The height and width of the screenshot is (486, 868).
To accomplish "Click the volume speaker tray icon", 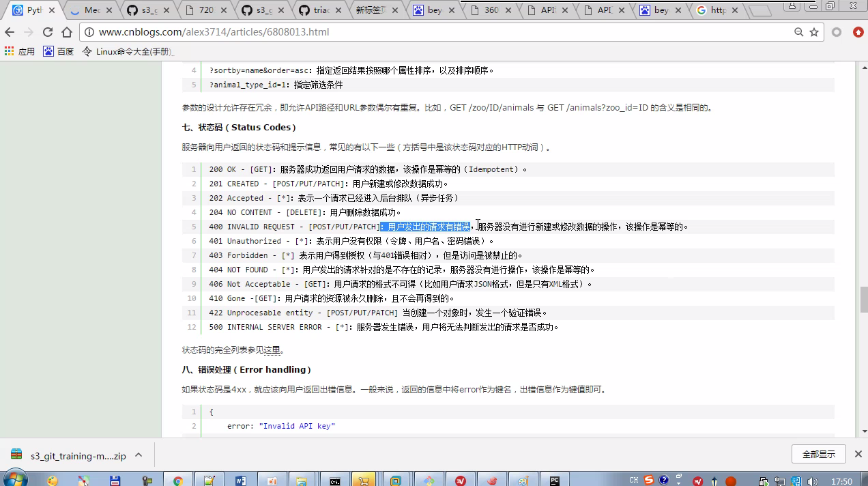I will [812, 481].
